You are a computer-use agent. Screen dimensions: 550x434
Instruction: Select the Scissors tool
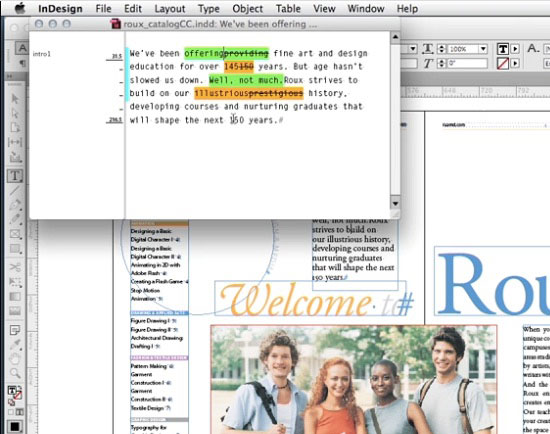15,268
